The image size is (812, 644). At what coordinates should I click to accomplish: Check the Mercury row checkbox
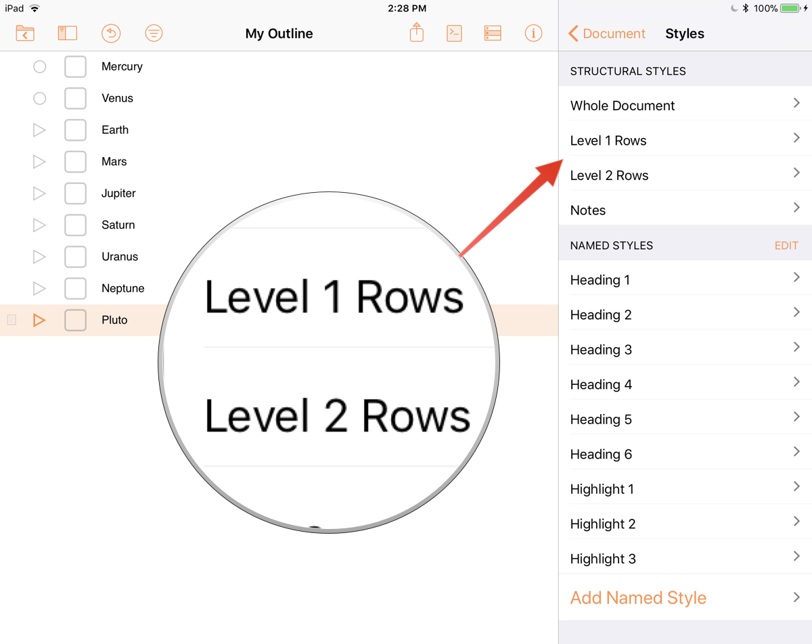pos(75,67)
